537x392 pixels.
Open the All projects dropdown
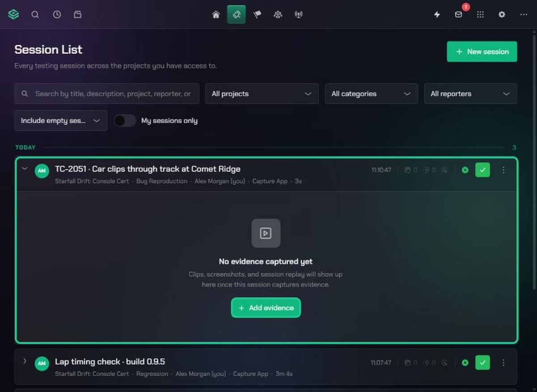click(262, 94)
